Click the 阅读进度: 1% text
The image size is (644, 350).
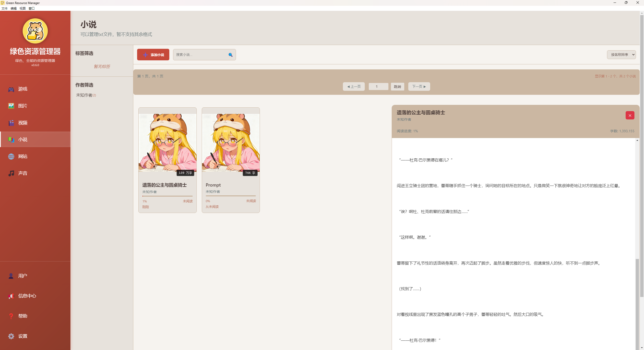[407, 131]
